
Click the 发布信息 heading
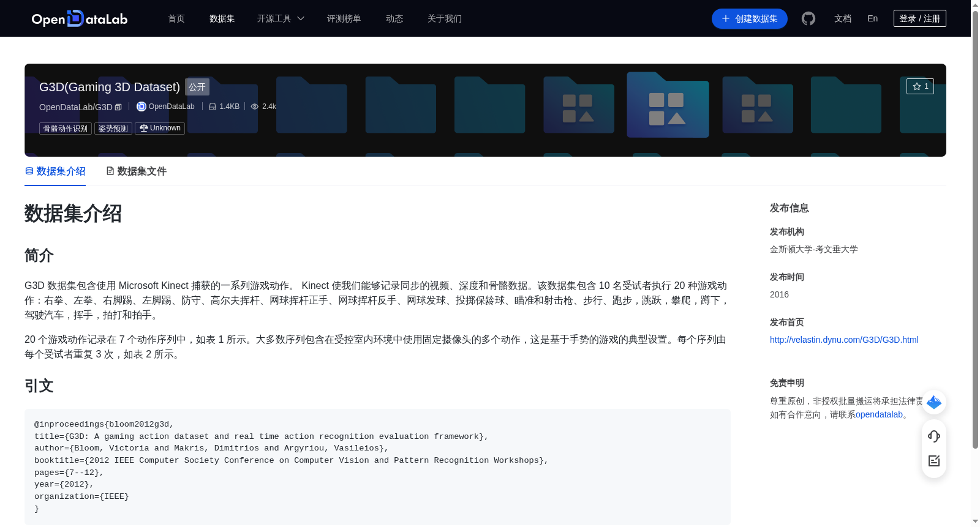790,208
